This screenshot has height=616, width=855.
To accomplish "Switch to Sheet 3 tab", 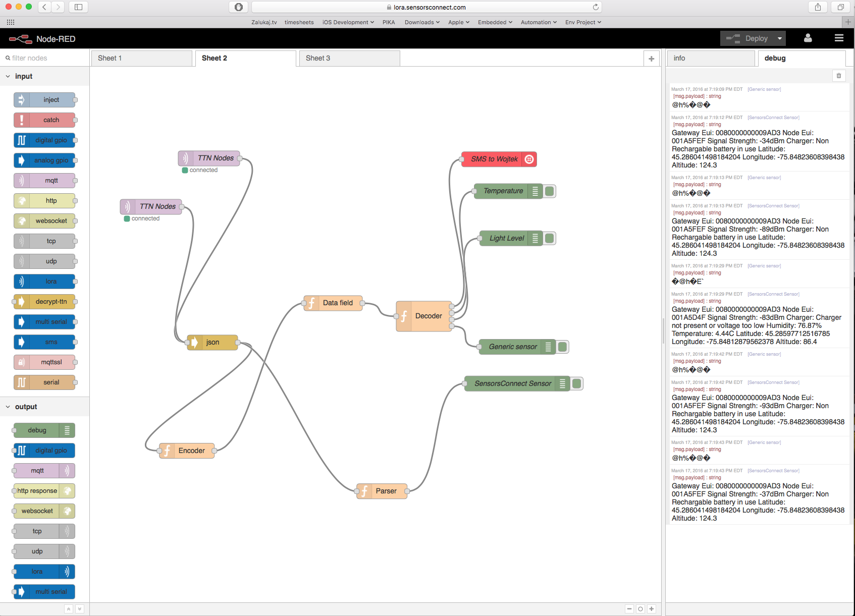I will point(349,58).
